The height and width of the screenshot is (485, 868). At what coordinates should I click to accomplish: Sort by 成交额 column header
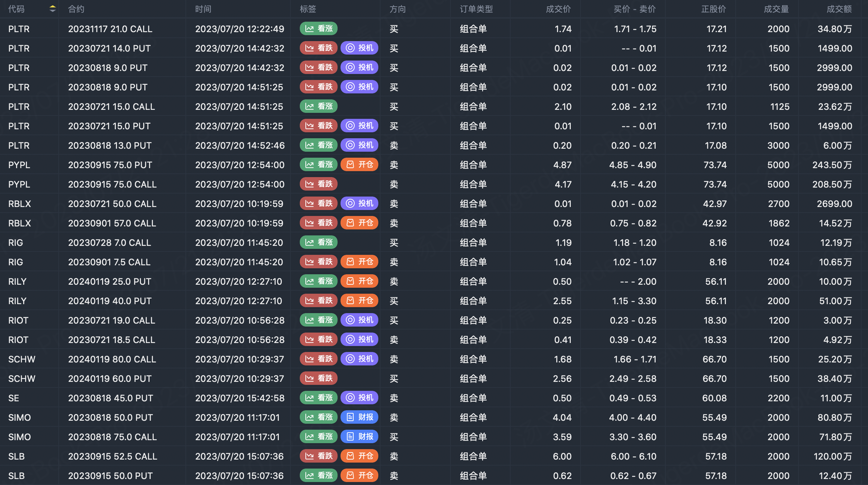(x=839, y=9)
